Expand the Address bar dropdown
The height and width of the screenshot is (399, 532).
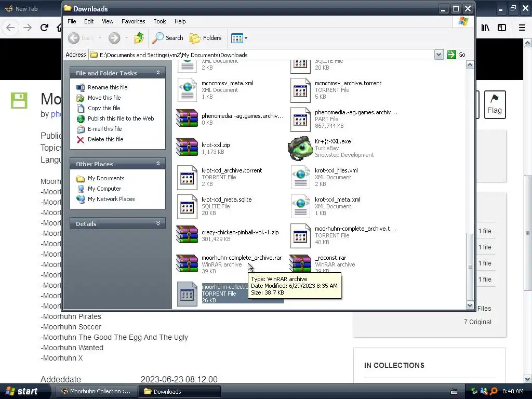point(438,55)
